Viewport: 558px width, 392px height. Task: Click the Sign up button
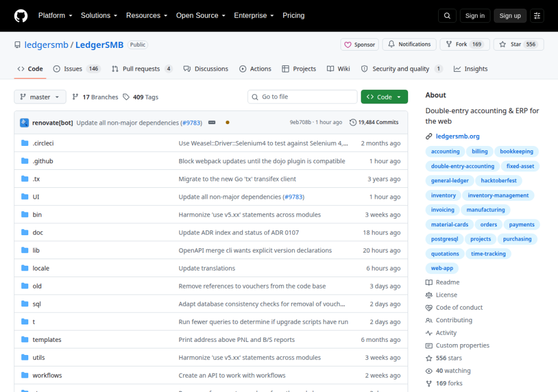pyautogui.click(x=510, y=16)
